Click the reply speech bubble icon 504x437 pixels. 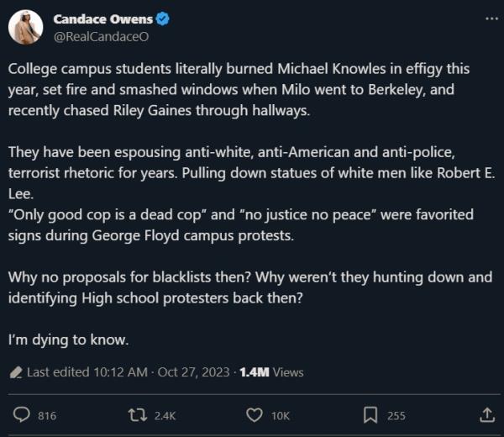tap(21, 415)
